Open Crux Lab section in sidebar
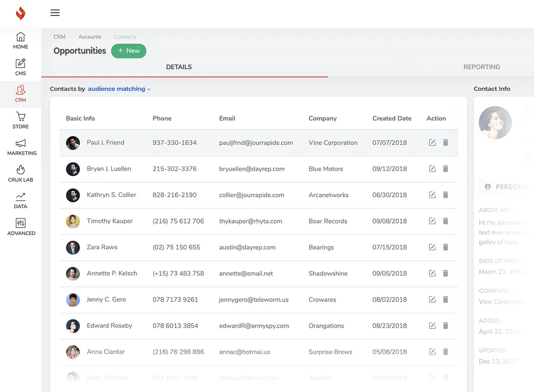This screenshot has width=534, height=392. tap(20, 174)
